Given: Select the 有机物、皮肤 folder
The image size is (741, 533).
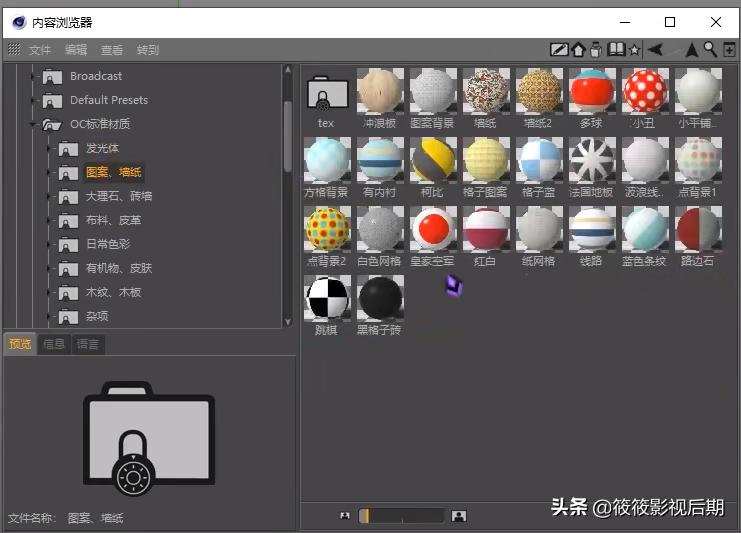Looking at the screenshot, I should pos(119,269).
